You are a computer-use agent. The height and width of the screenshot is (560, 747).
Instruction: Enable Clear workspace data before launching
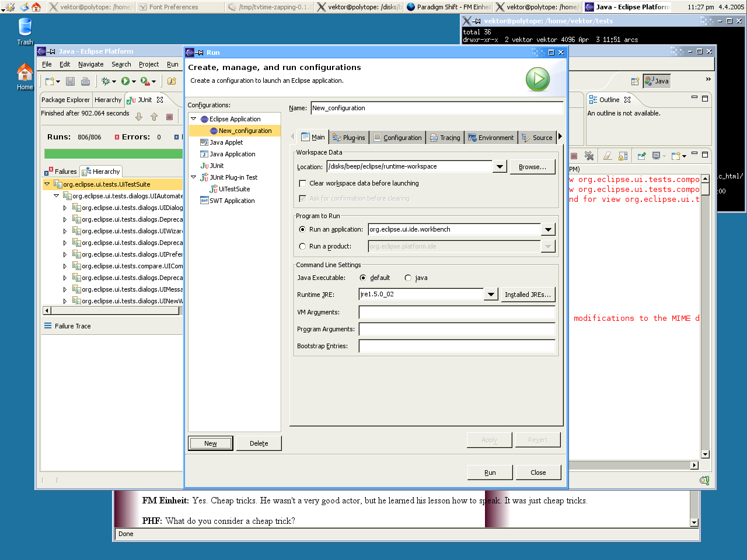click(x=302, y=183)
